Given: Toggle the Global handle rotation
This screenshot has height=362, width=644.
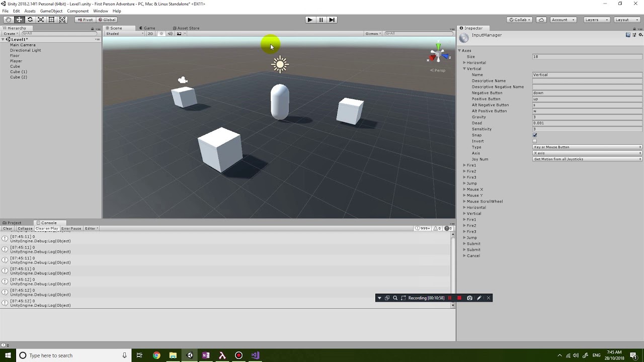Looking at the screenshot, I should pyautogui.click(x=107, y=20).
